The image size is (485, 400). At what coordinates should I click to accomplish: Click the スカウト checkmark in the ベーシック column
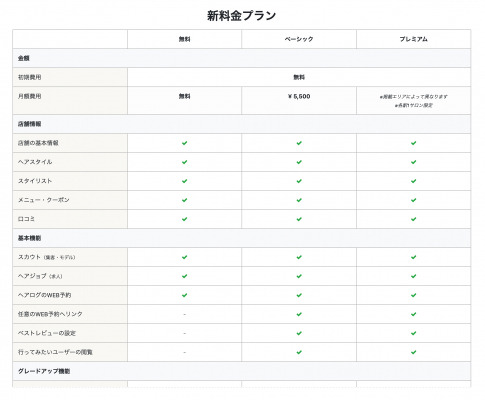click(299, 257)
